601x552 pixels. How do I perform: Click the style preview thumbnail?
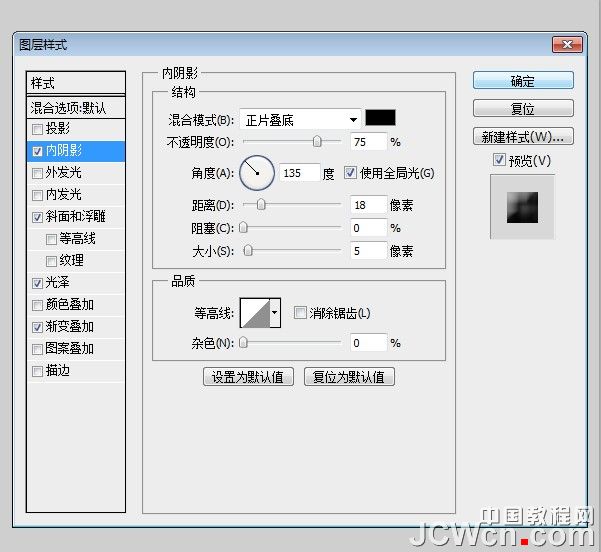[x=522, y=207]
